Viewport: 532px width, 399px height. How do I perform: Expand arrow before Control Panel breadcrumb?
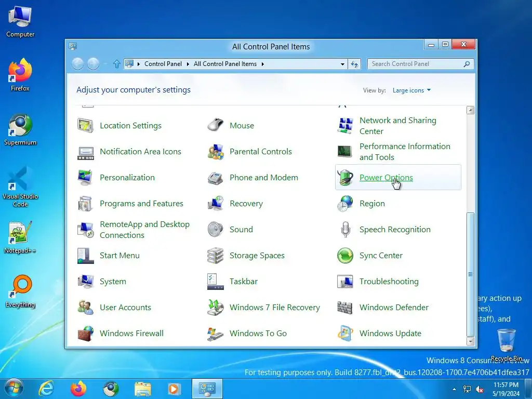click(138, 64)
